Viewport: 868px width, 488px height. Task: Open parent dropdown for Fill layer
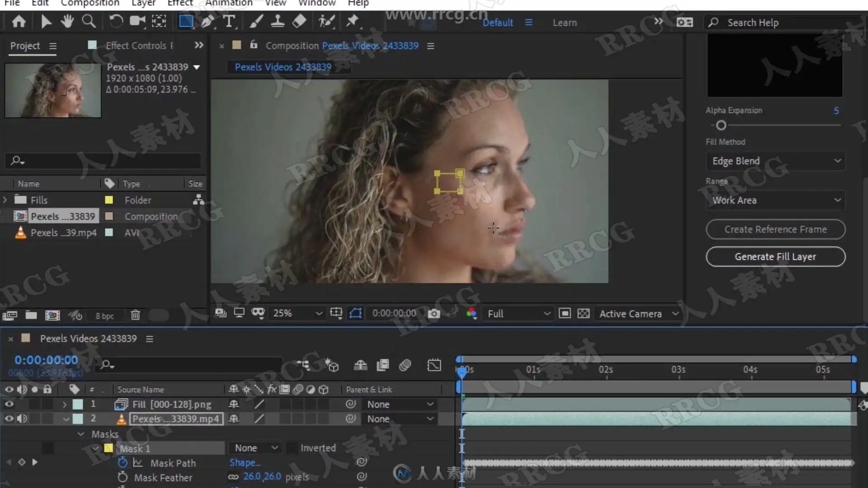400,404
